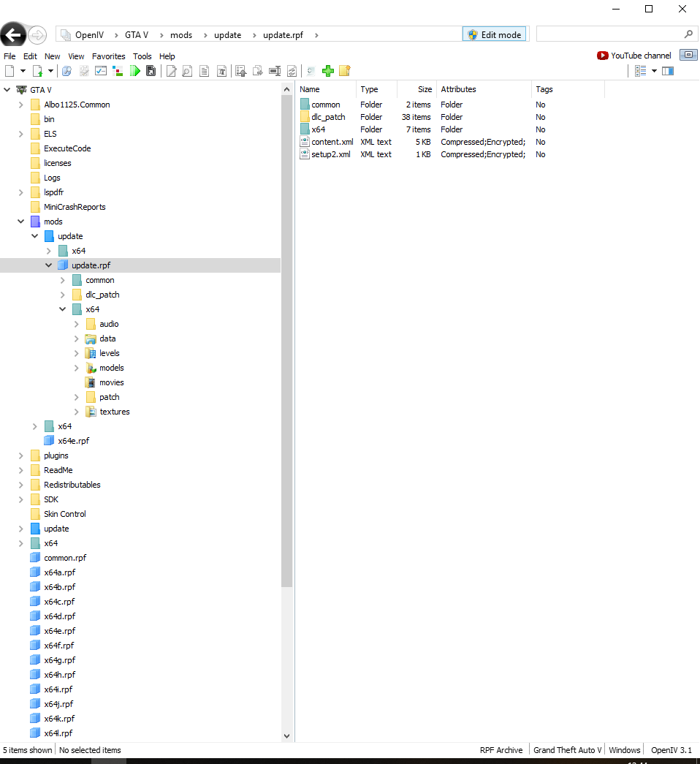The image size is (700, 764).
Task: Expand the plugins folder node
Action: point(20,455)
